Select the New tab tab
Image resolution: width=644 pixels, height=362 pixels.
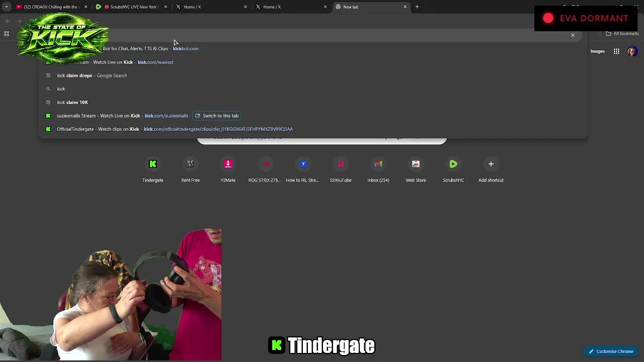[371, 7]
